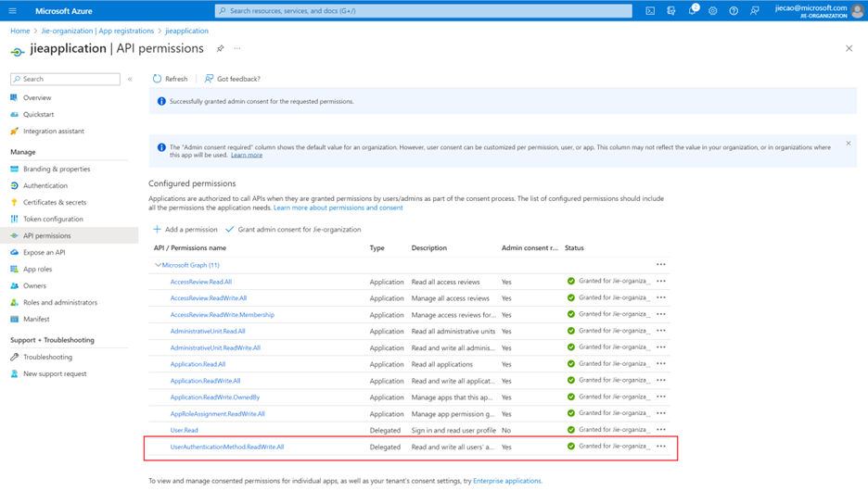
Task: Open portal settings gear
Action: 712,10
